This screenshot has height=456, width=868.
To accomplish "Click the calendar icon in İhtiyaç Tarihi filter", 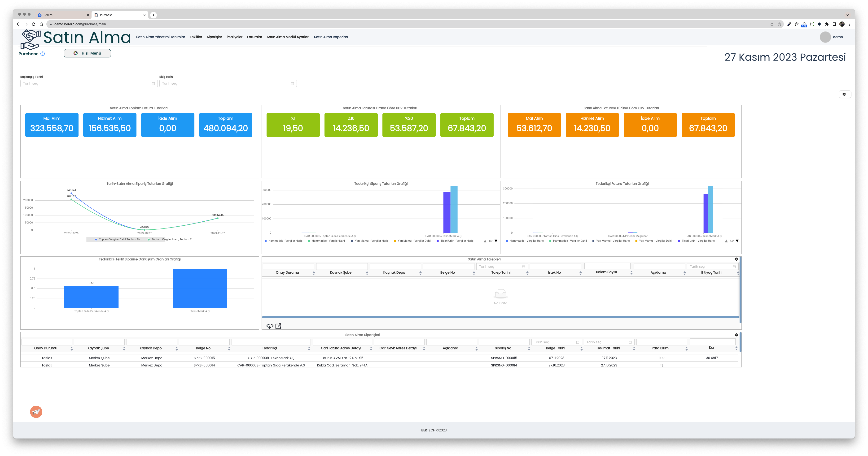I will click(x=734, y=267).
